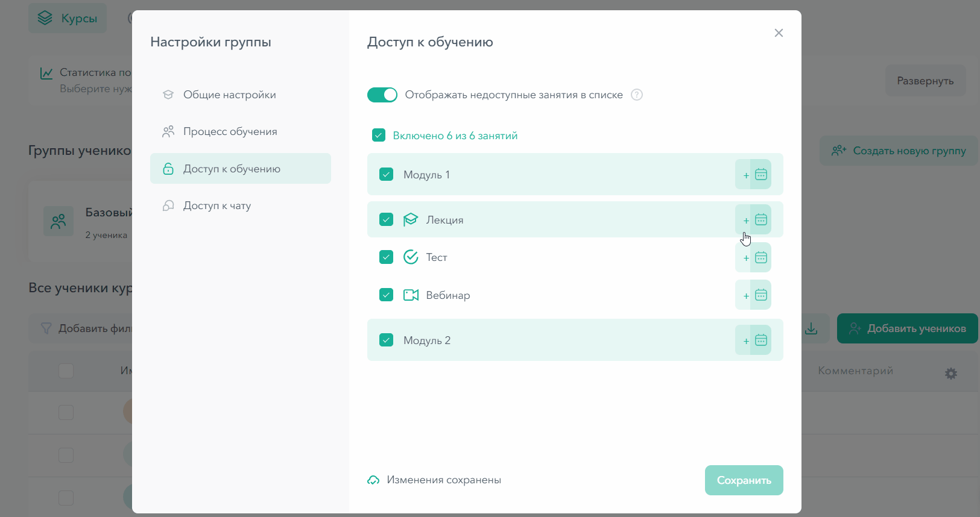Click Развернуть button in background
Viewport: 980px width, 517px height.
pos(925,81)
